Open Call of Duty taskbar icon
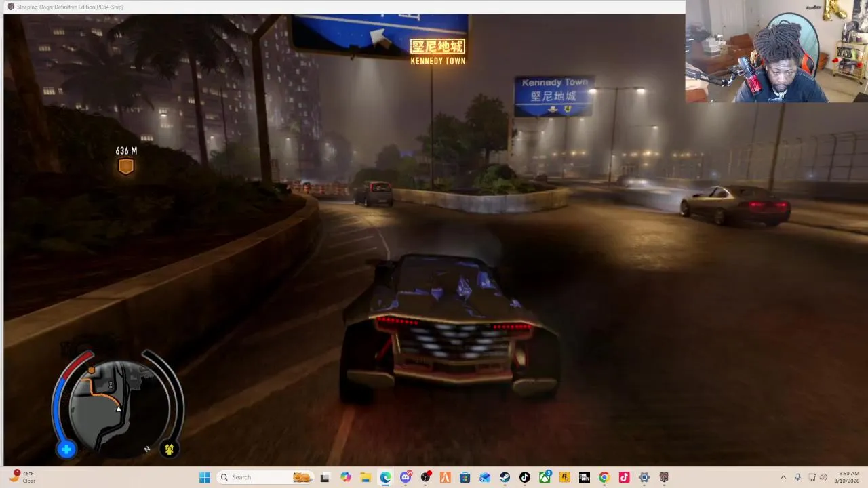This screenshot has height=488, width=868. (584, 477)
